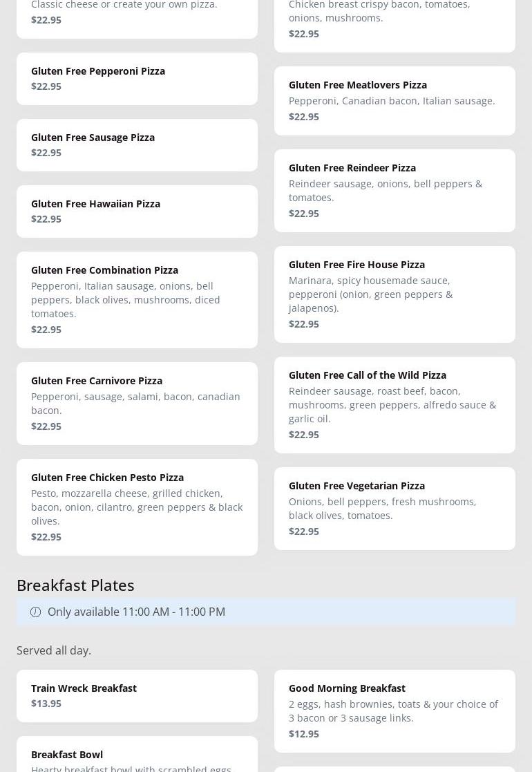Pick the Gluten Free Chicken Pesto Pizza
The image size is (532, 772).
pos(137,507)
